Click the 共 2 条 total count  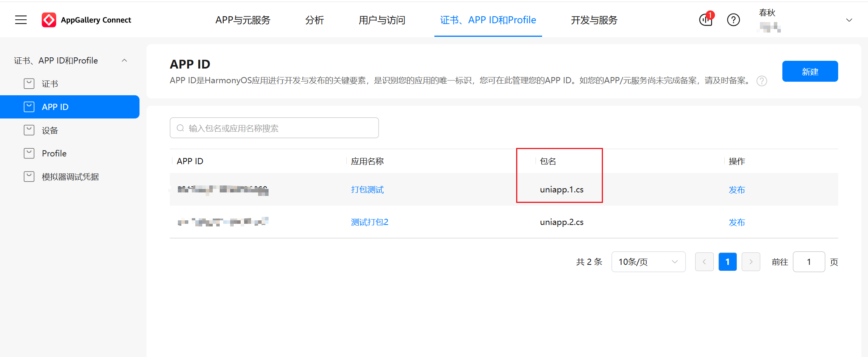589,262
